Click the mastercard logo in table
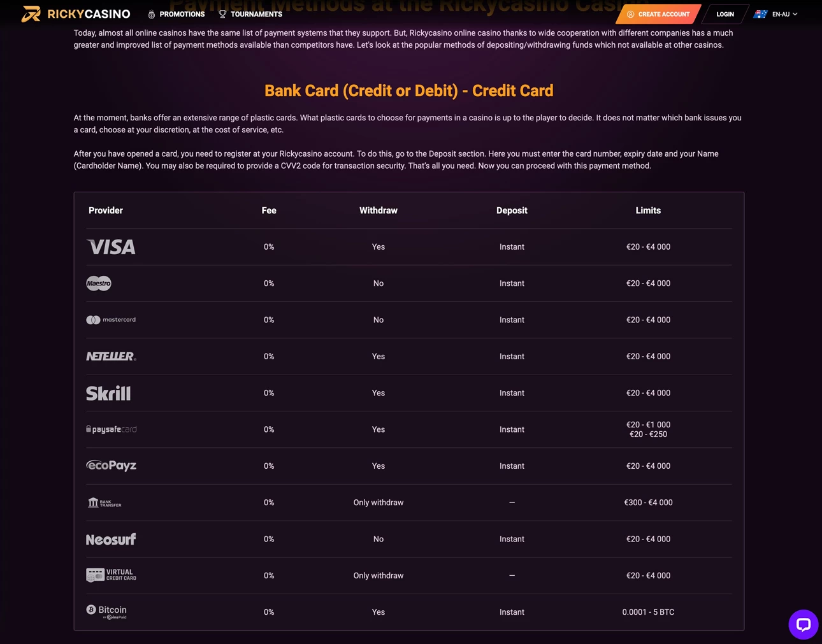This screenshot has width=822, height=644. pyautogui.click(x=111, y=320)
